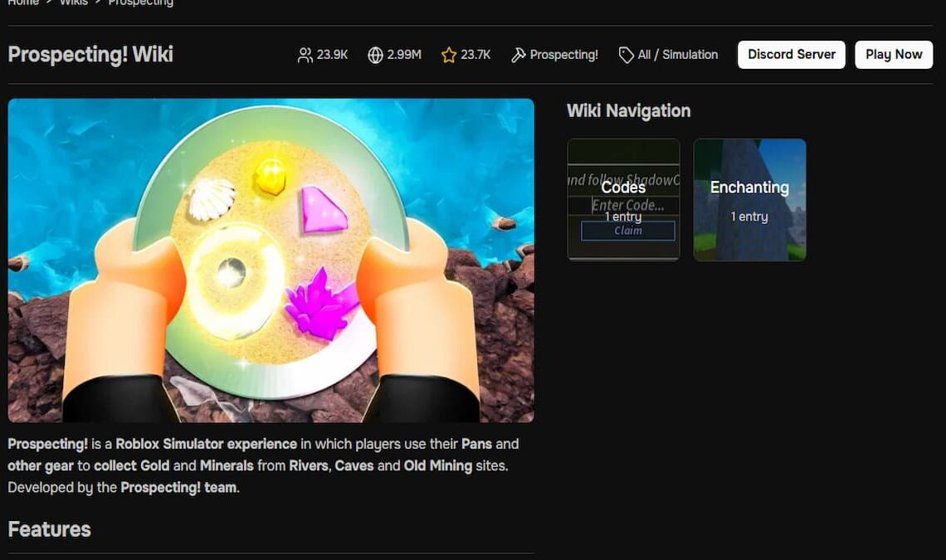Click the Prospecting breadcrumb item
The width and height of the screenshot is (946, 560).
coord(140,2)
